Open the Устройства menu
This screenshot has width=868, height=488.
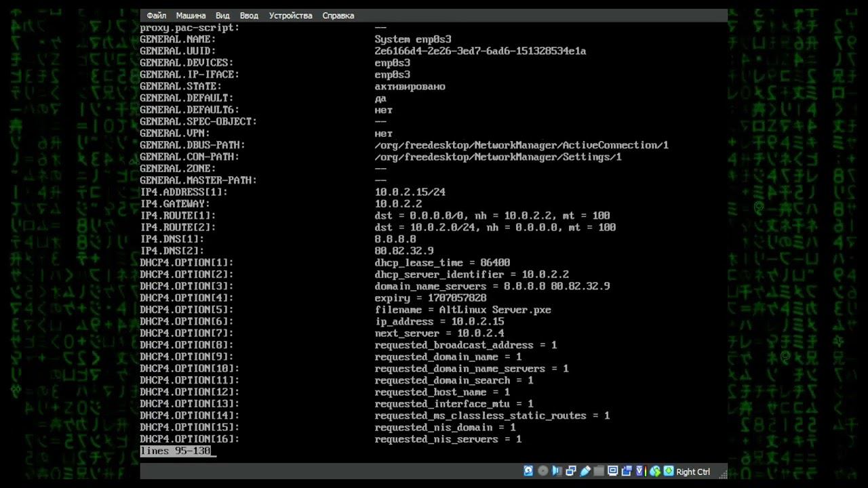click(290, 16)
